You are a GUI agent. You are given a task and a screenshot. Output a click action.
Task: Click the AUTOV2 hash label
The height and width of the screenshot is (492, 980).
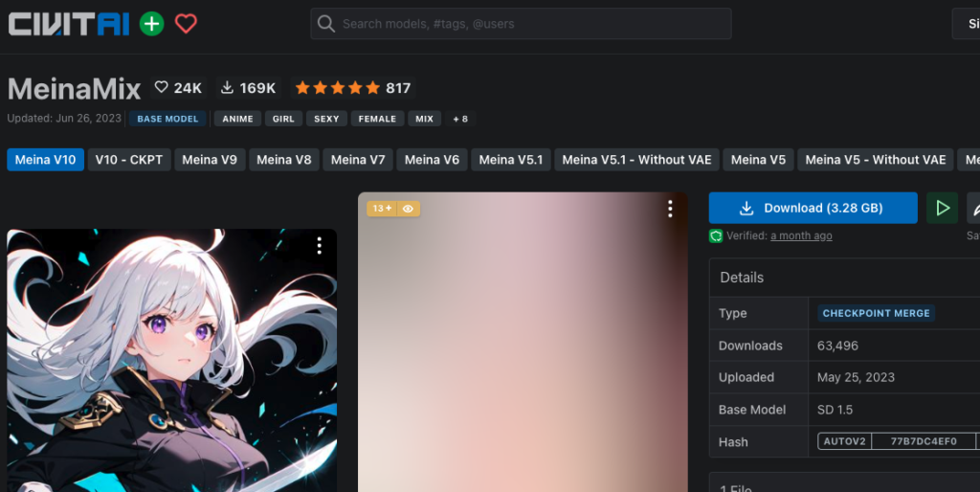pos(844,441)
